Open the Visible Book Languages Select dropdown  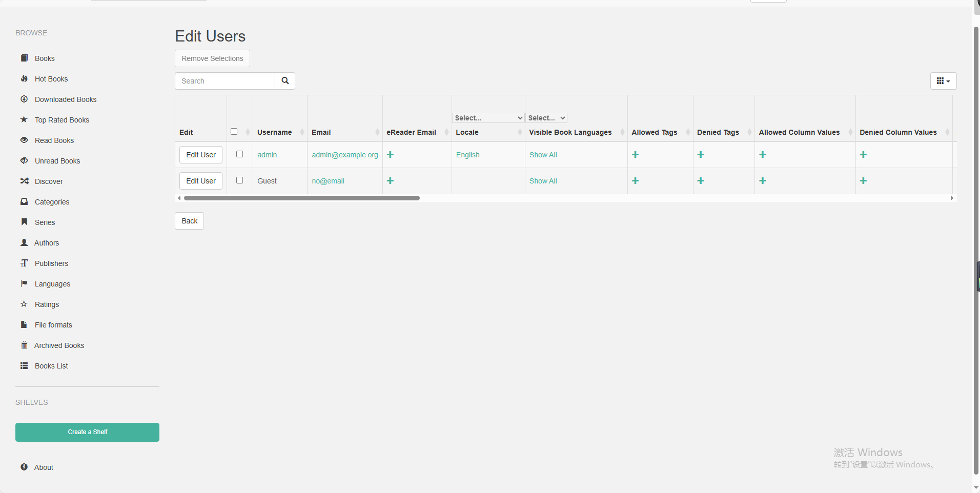pyautogui.click(x=546, y=118)
